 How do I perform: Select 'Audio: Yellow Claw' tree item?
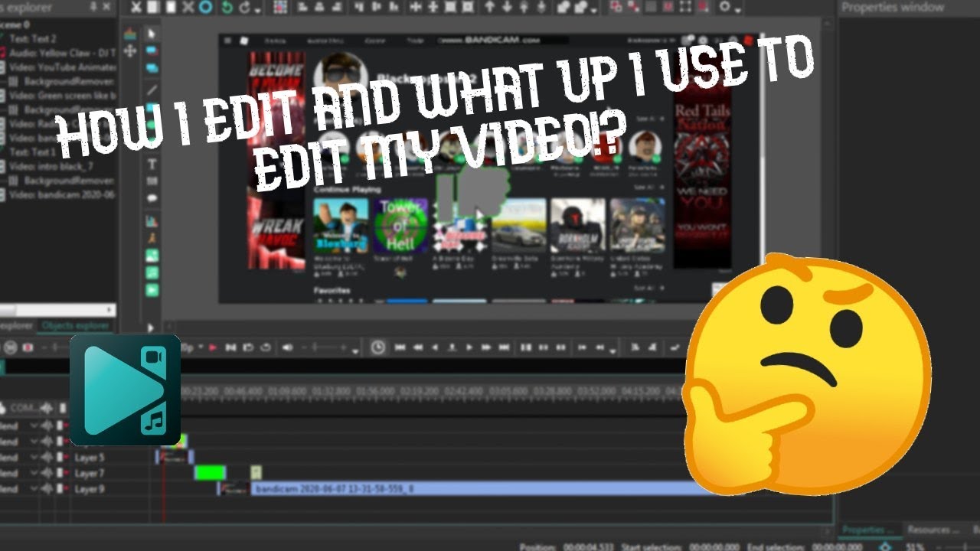pyautogui.click(x=61, y=54)
